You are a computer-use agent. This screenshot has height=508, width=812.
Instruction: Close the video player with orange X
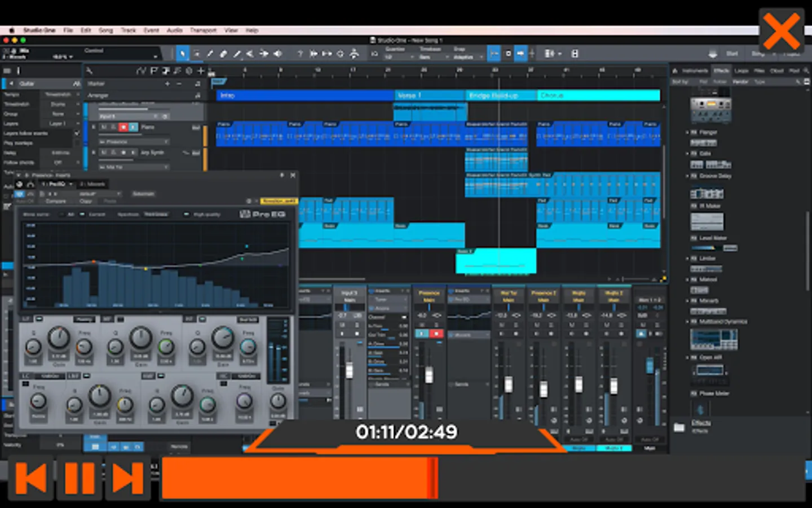pos(781,31)
